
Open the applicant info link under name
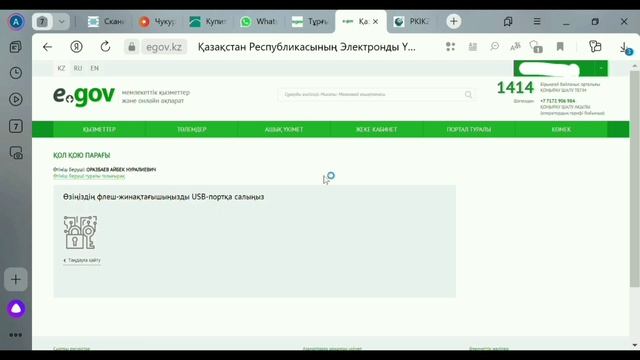pos(89,176)
